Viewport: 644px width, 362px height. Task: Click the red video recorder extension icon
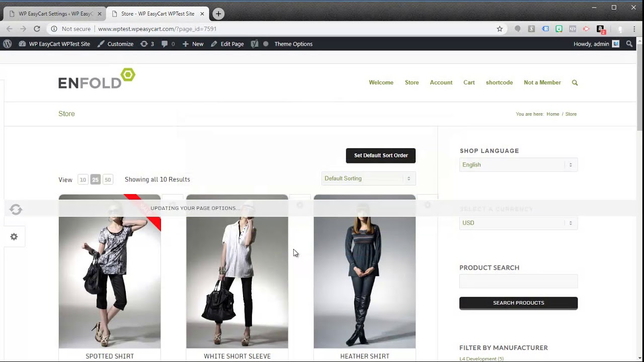[x=586, y=29]
